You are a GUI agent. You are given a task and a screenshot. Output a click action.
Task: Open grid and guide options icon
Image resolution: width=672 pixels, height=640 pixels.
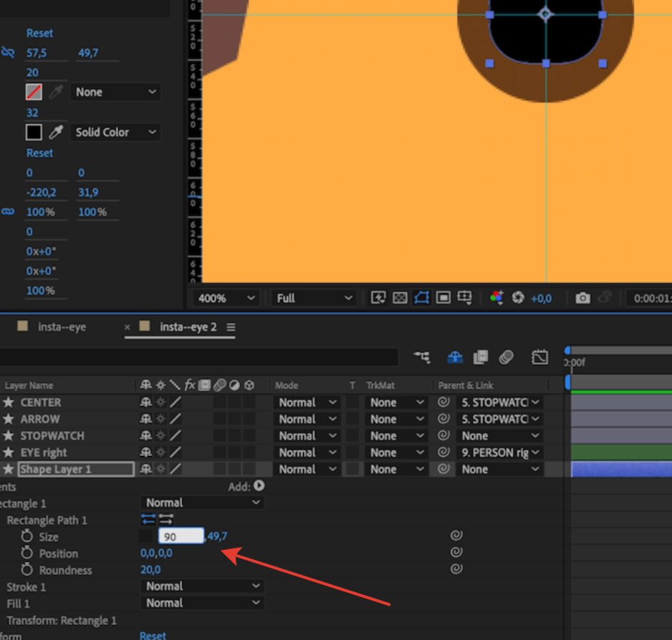tap(464, 297)
